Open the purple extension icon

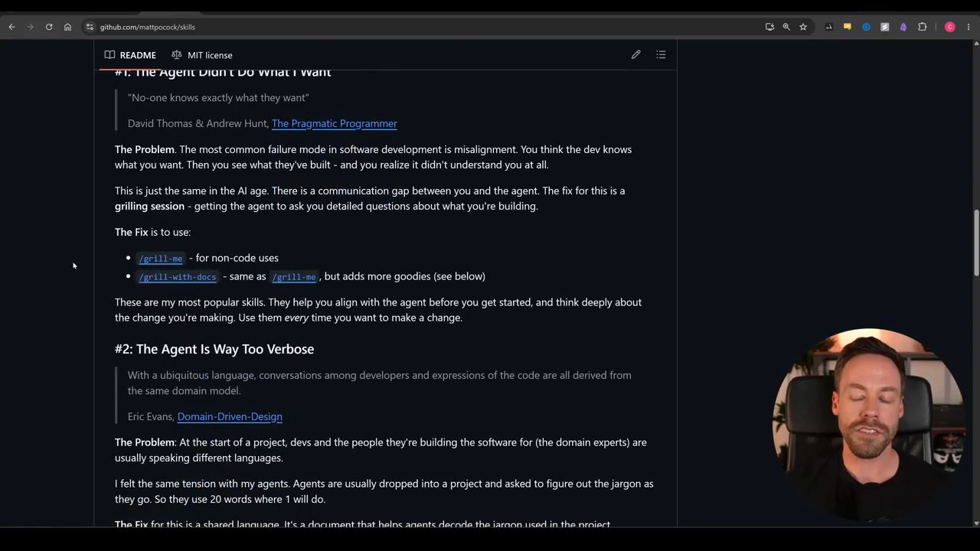(x=903, y=27)
